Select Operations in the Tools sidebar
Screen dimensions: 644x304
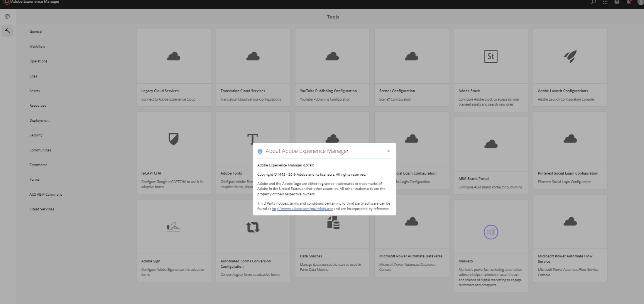click(x=38, y=61)
